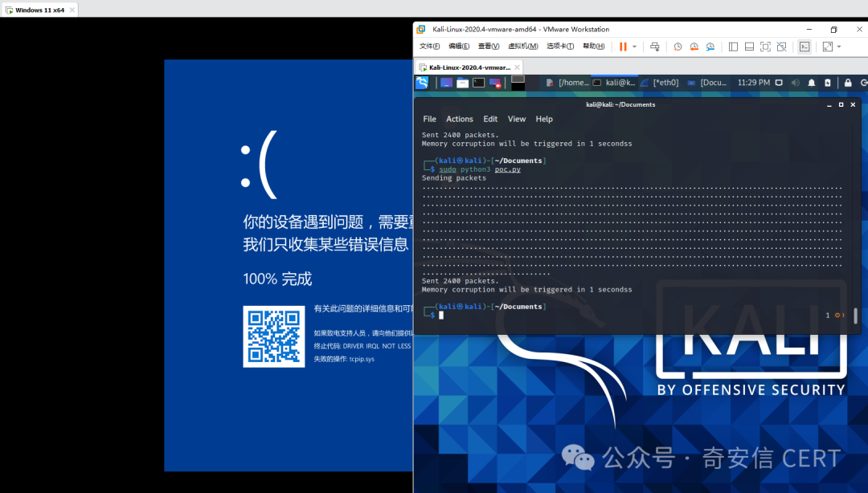868x493 pixels.
Task: Click the stretch guest display icon
Action: (x=828, y=47)
